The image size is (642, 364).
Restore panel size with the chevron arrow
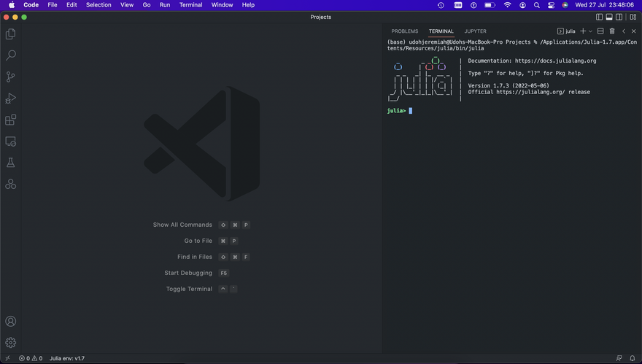[x=624, y=31]
